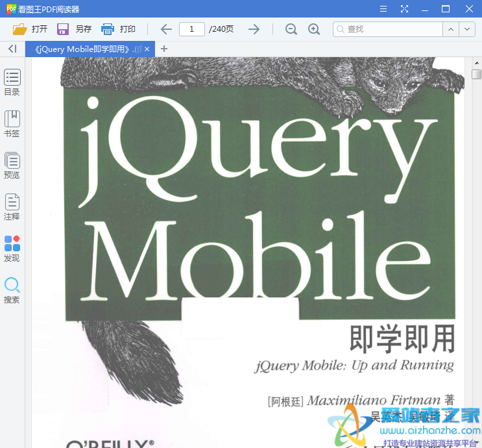The height and width of the screenshot is (448, 482).
Task: Open the 目录 outline panel
Action: [12, 82]
